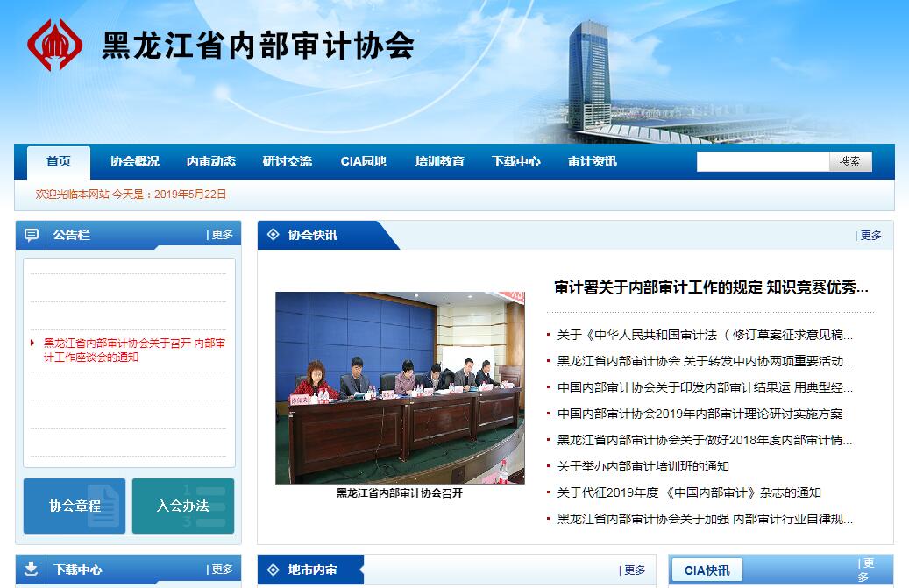Screen dimensions: 909x588
Task: Open news 关于举办内部审计培训班的通知
Action: (643, 466)
